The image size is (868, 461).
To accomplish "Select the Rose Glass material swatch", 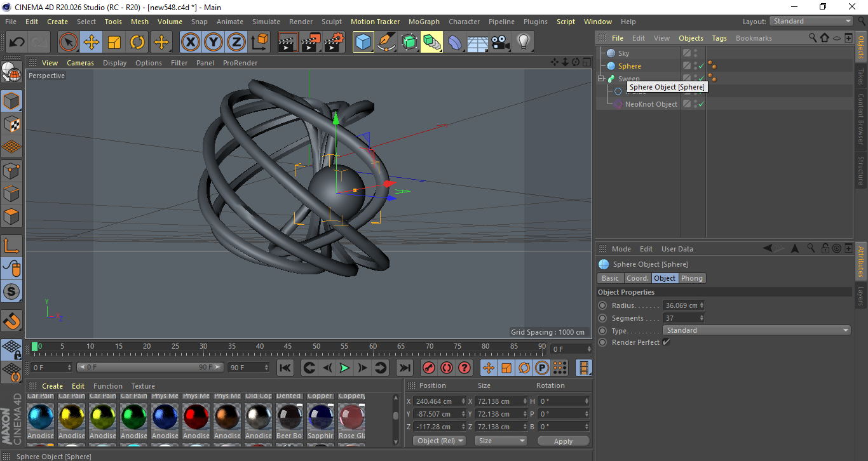I will [351, 417].
